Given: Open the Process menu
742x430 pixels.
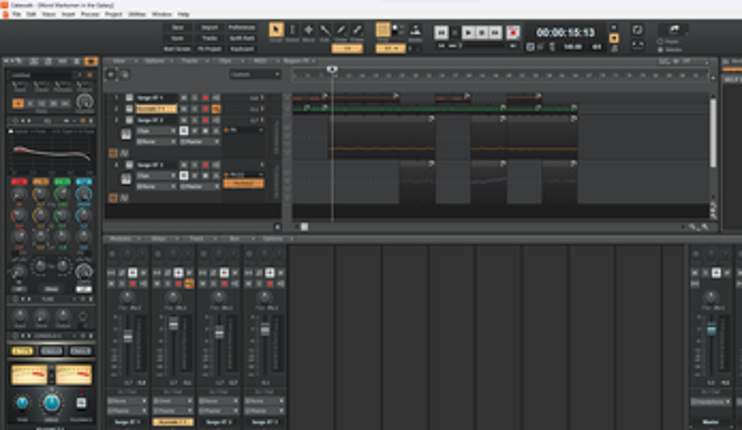Looking at the screenshot, I should pos(90,14).
